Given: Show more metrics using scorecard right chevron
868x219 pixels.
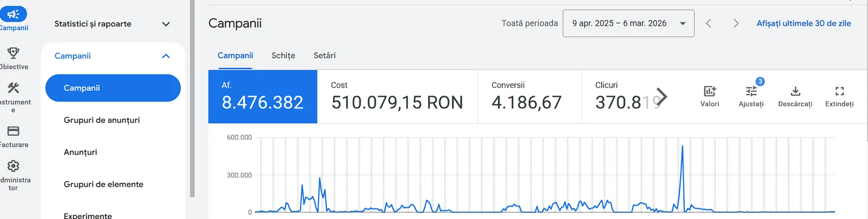Looking at the screenshot, I should 662,97.
